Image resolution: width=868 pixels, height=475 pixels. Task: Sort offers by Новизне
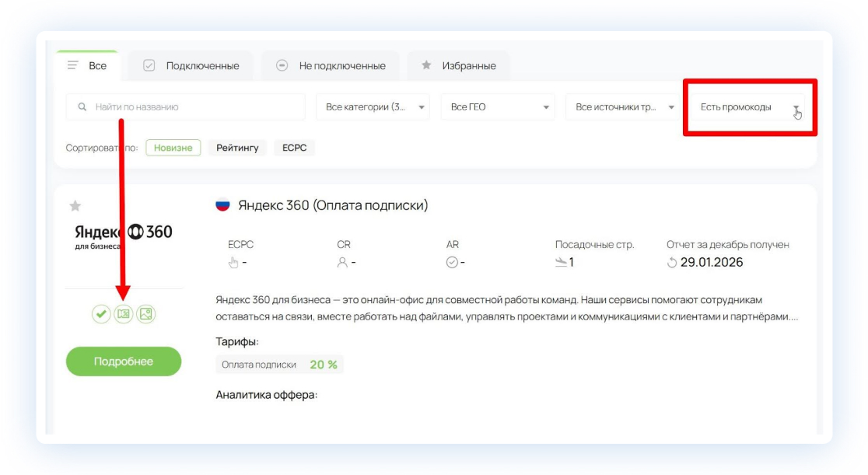point(173,148)
